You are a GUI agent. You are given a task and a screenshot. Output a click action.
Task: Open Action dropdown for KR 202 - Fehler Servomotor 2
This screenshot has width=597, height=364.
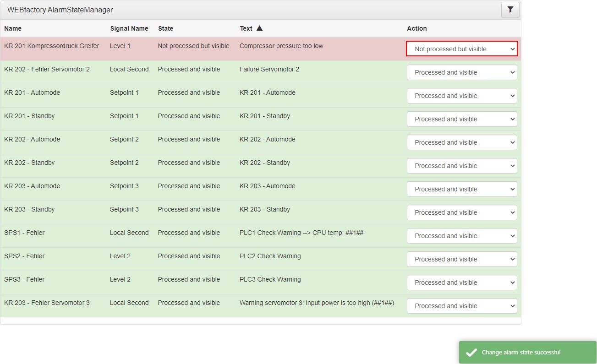pos(462,72)
